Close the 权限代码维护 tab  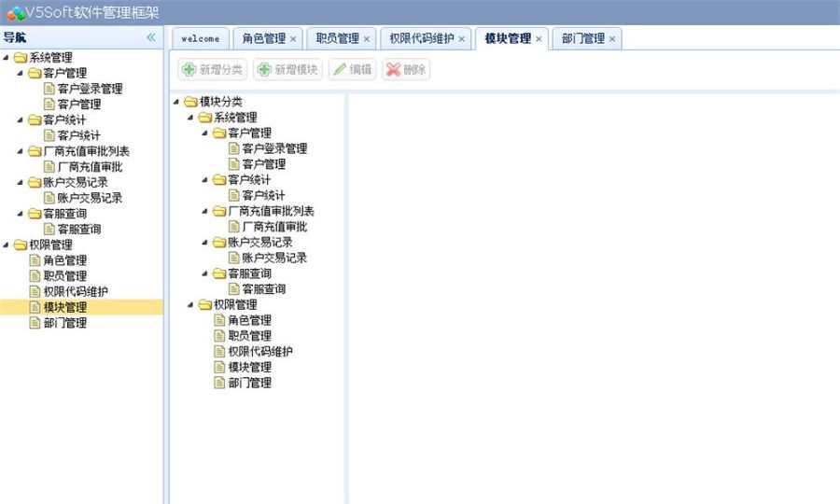pos(461,39)
